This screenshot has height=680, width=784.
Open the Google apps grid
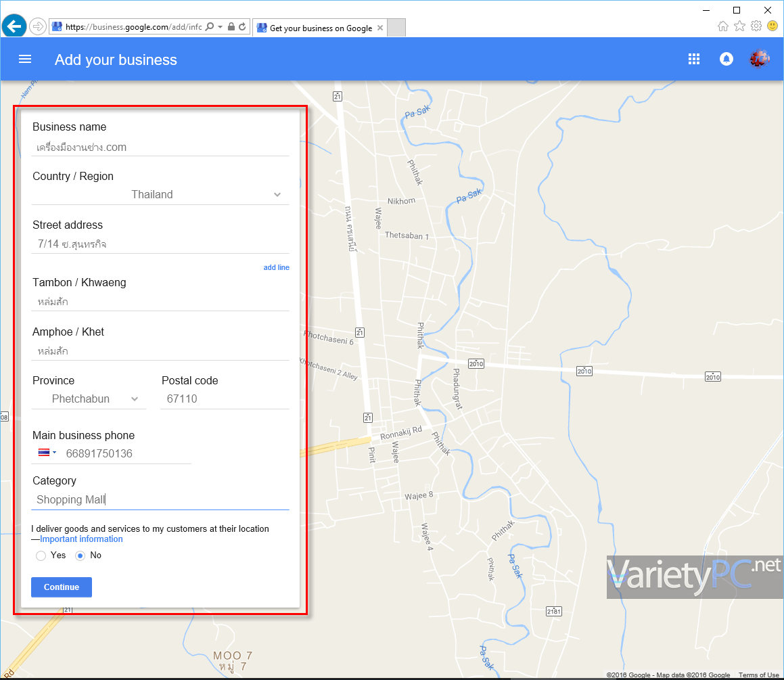click(x=693, y=59)
